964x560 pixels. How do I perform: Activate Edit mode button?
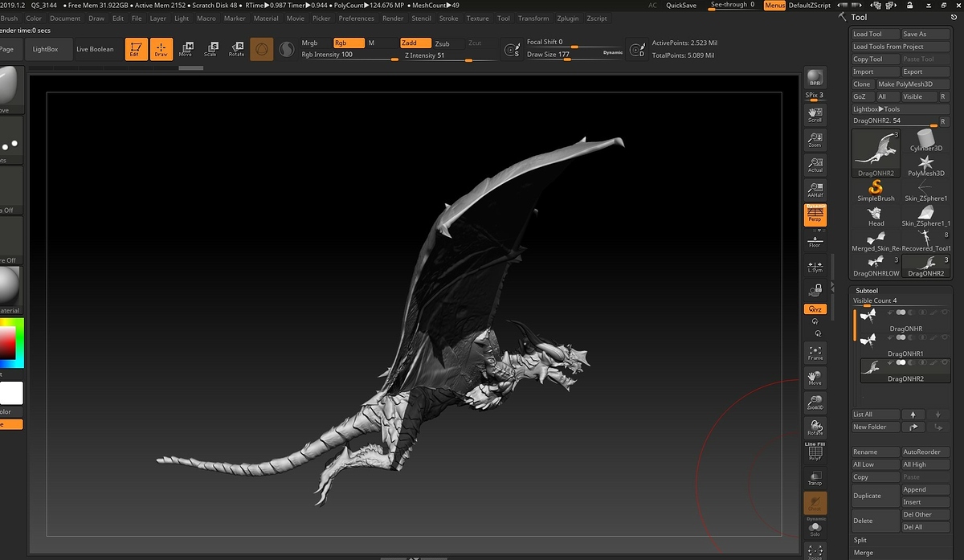(x=137, y=49)
